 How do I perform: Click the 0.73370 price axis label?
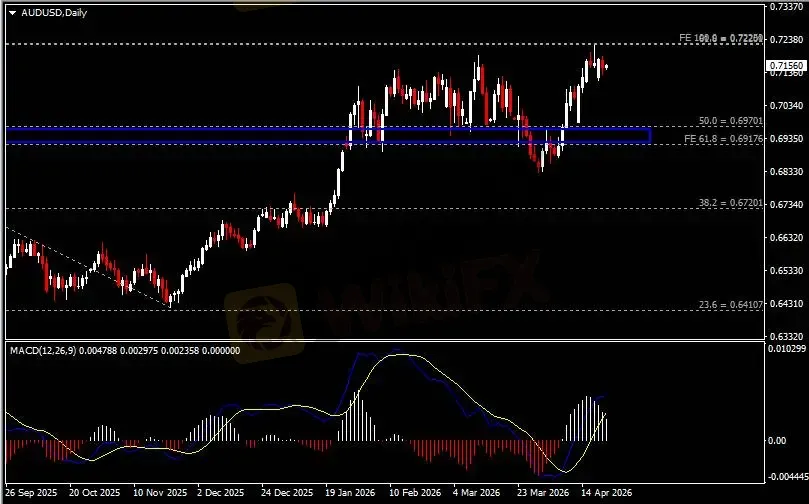coord(785,7)
